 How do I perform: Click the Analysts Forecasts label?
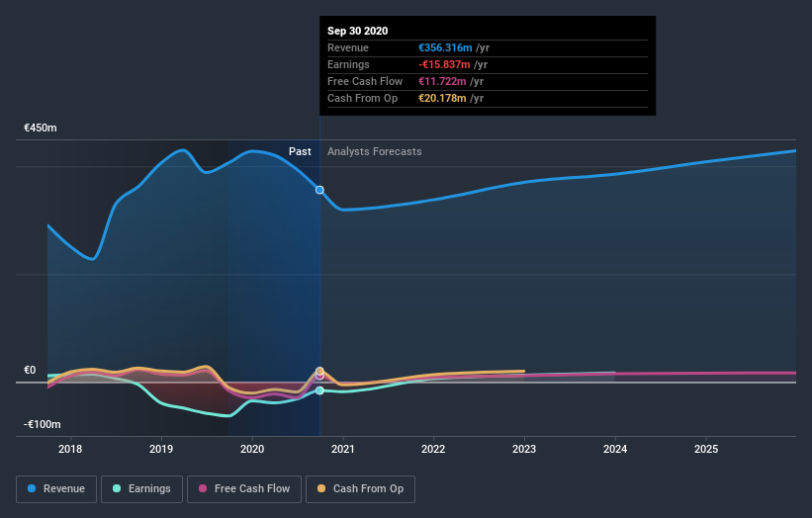[375, 151]
